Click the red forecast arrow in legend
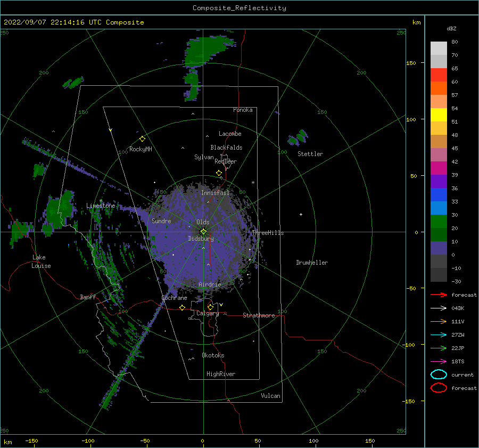 click(x=439, y=295)
